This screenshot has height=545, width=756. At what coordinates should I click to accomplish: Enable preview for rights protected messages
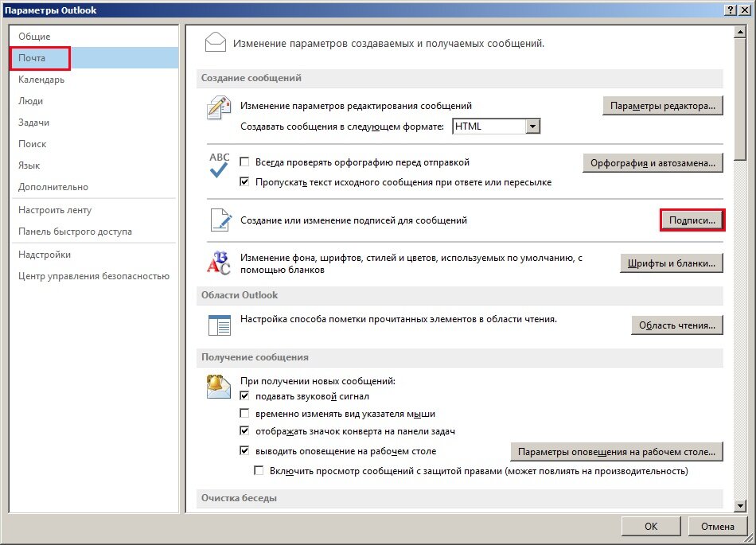[259, 470]
